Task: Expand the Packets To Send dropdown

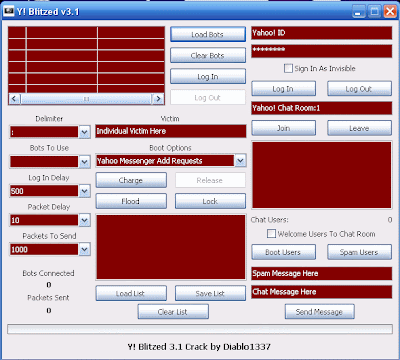Action: pos(84,249)
